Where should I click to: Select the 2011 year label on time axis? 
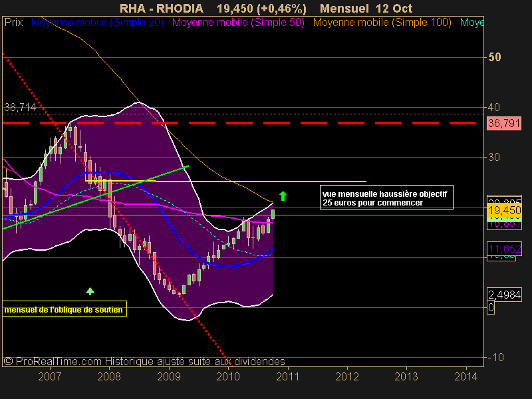287,376
